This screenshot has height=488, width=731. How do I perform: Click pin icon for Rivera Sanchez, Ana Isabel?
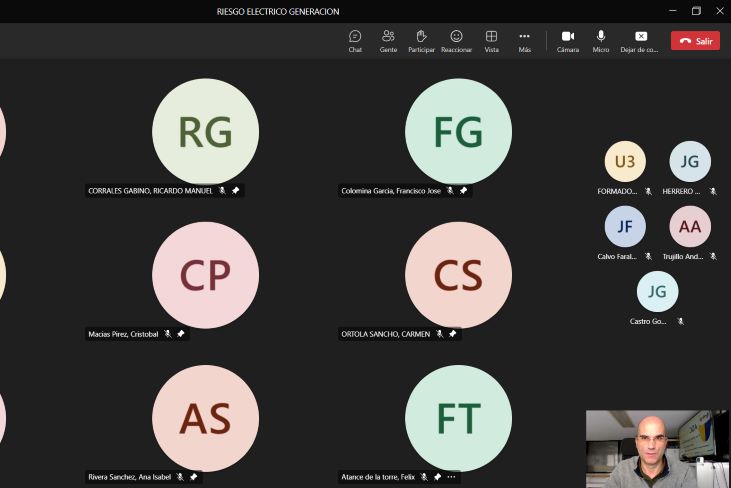(193, 477)
